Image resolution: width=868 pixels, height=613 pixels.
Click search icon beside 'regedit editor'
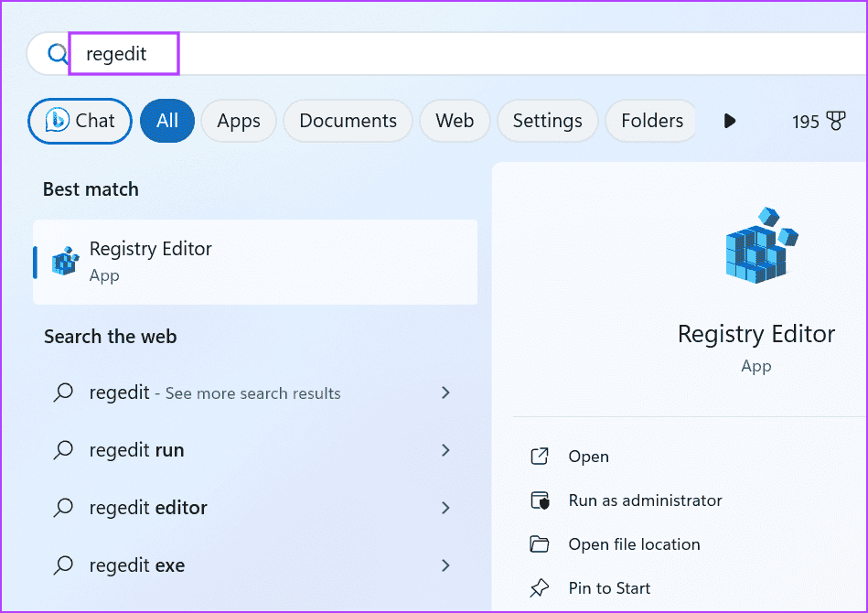tap(63, 508)
